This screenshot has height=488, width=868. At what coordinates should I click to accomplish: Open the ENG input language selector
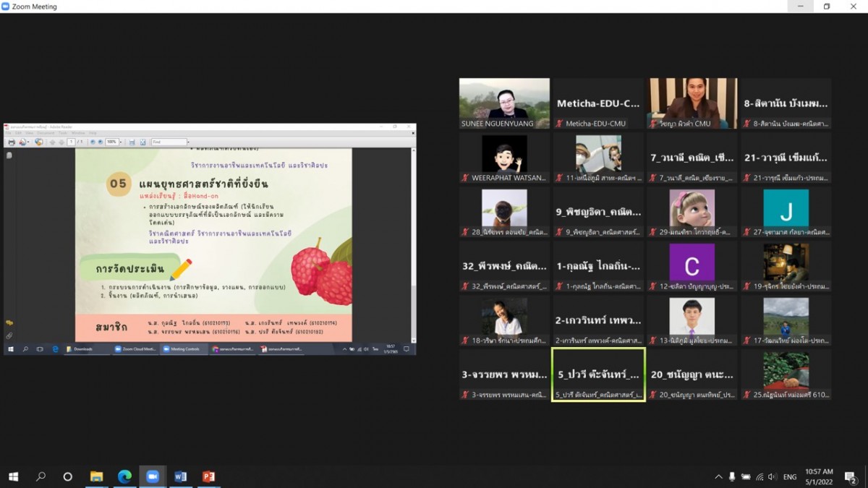pyautogui.click(x=790, y=476)
